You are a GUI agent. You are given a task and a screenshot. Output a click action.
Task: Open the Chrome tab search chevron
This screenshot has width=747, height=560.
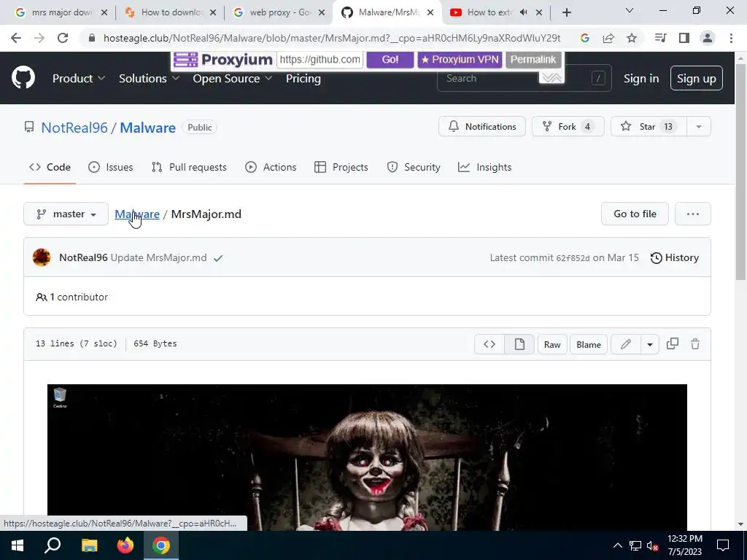coord(630,10)
